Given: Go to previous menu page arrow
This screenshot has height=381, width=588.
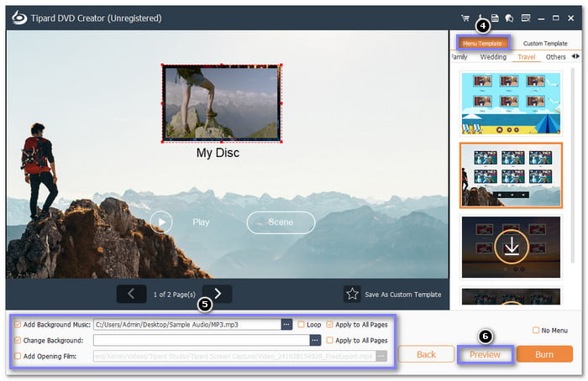Looking at the screenshot, I should (x=131, y=294).
